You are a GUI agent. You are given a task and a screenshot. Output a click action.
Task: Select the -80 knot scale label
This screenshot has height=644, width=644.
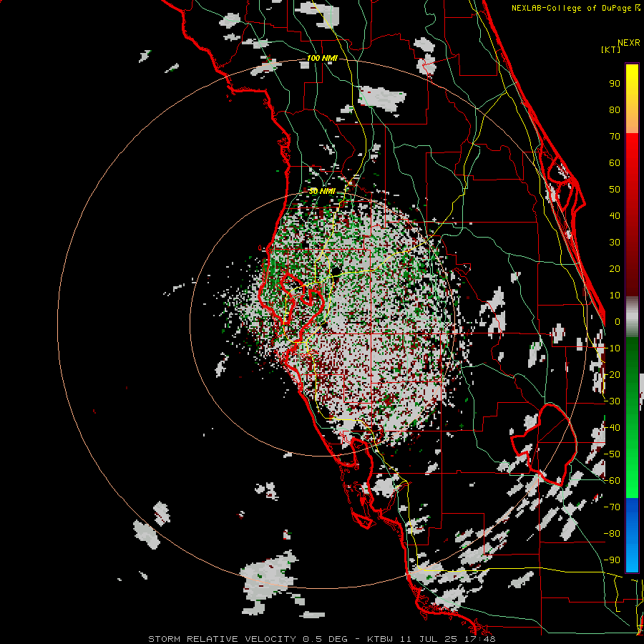pos(612,534)
